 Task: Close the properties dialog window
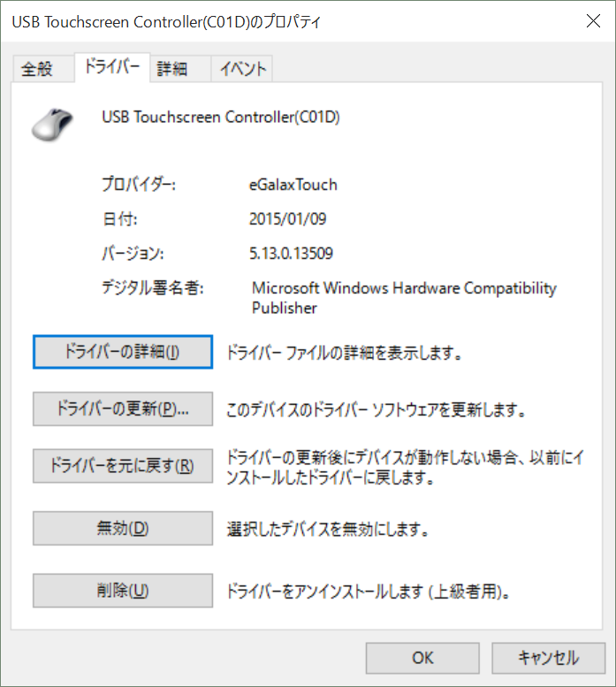(593, 20)
